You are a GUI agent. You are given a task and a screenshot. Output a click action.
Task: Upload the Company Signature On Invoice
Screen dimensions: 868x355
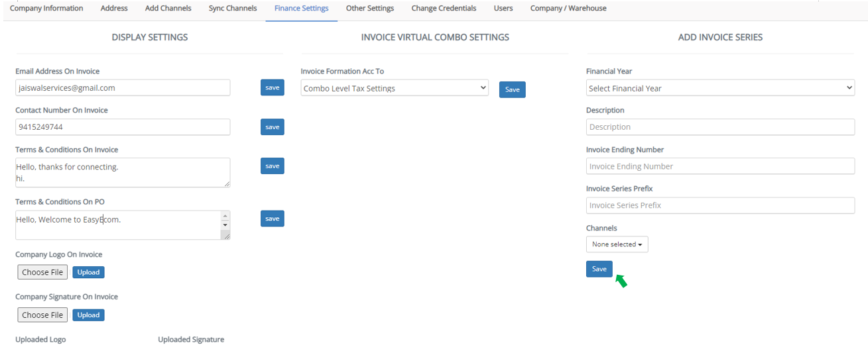coord(88,315)
